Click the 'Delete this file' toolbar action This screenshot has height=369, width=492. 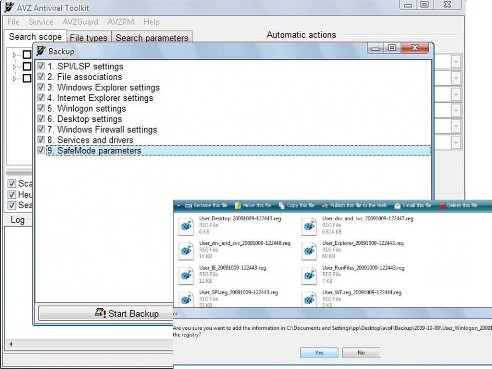click(458, 205)
